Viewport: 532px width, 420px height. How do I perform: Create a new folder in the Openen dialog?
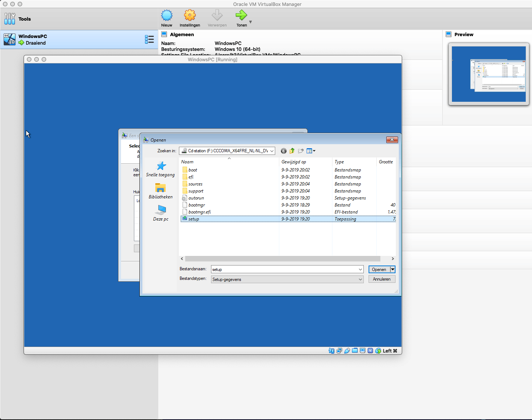[x=301, y=151]
